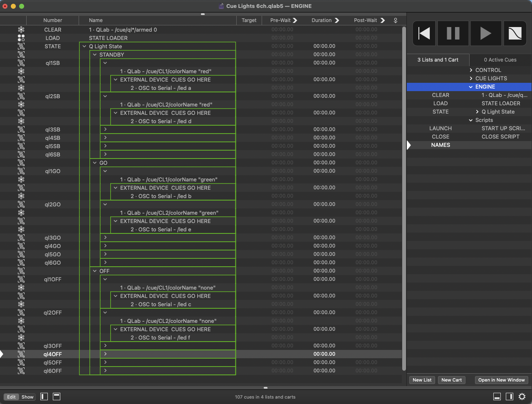Image resolution: width=532 pixels, height=404 pixels.
Task: Expand the collapsed group on the ql3OFF row
Action: pyautogui.click(x=105, y=346)
